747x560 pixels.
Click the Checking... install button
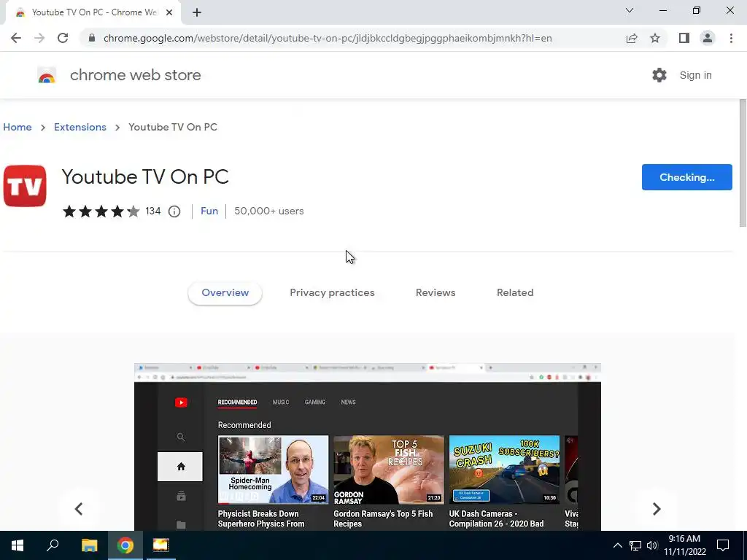(687, 177)
